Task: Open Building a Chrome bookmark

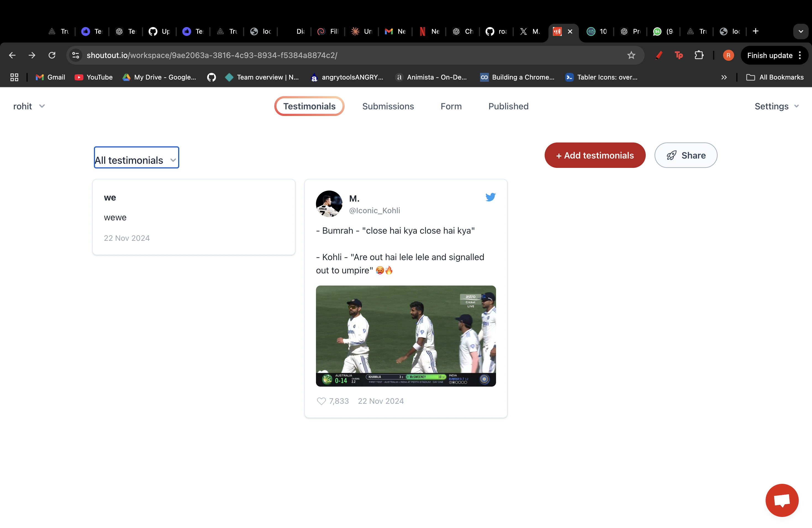Action: 517,77
